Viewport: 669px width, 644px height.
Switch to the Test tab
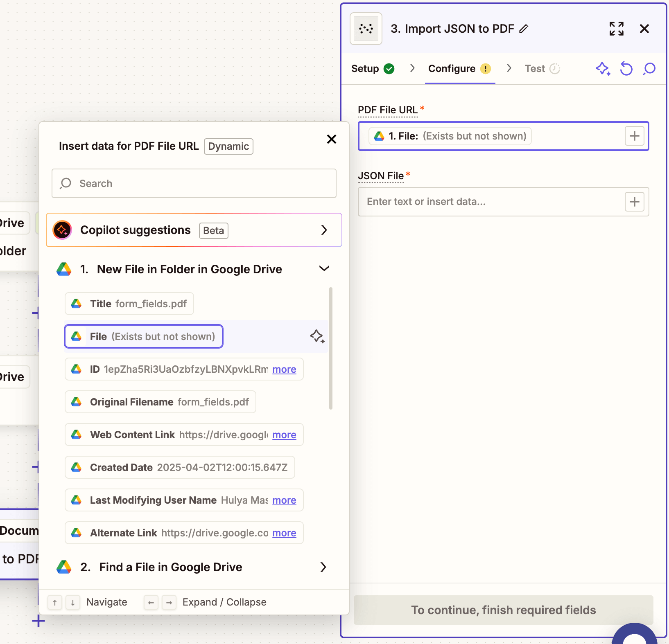coord(535,69)
